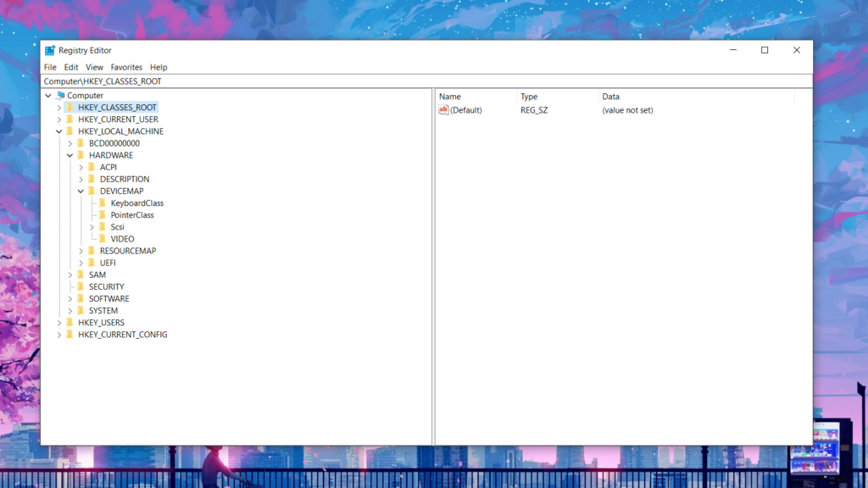Click the '(value not set)' data cell
Screen dimensions: 868x488
(628, 110)
